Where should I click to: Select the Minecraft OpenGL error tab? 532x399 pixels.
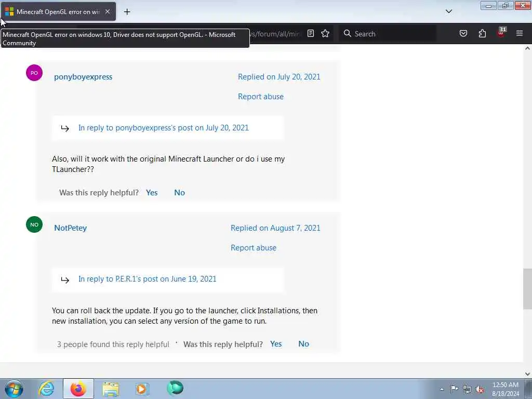click(58, 11)
